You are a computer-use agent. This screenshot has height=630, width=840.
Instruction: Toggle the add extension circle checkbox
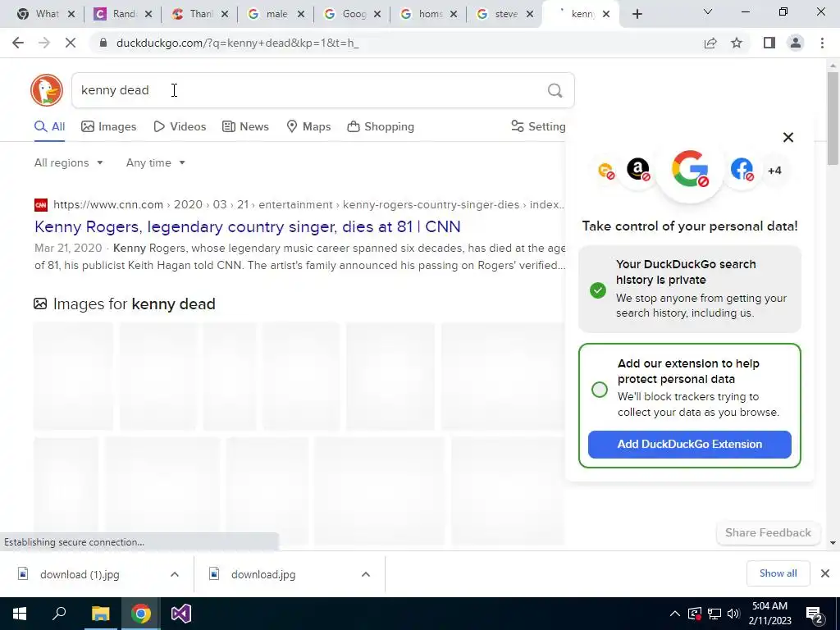tap(600, 390)
